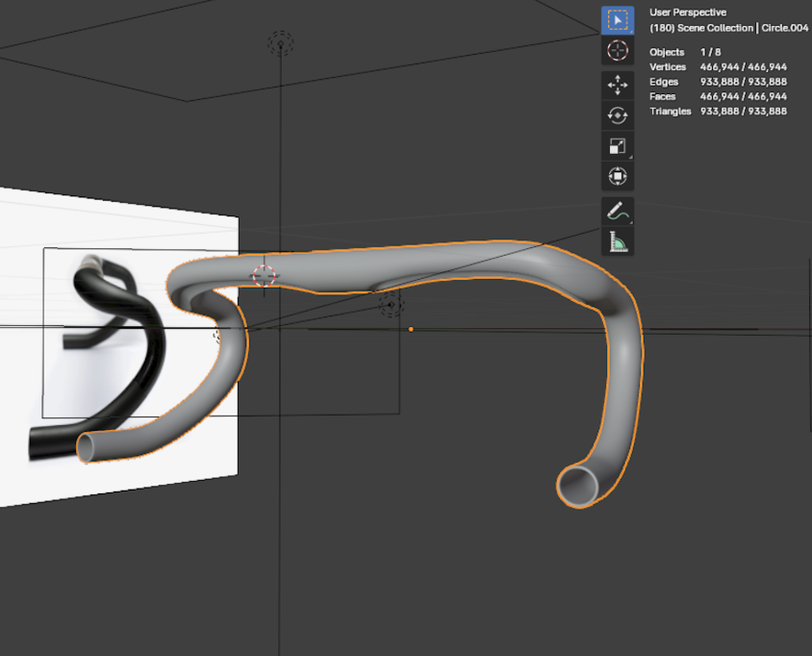Screen dimensions: 812x656
Task: Activate the 3D Cursor tool
Action: pyautogui.click(x=617, y=50)
